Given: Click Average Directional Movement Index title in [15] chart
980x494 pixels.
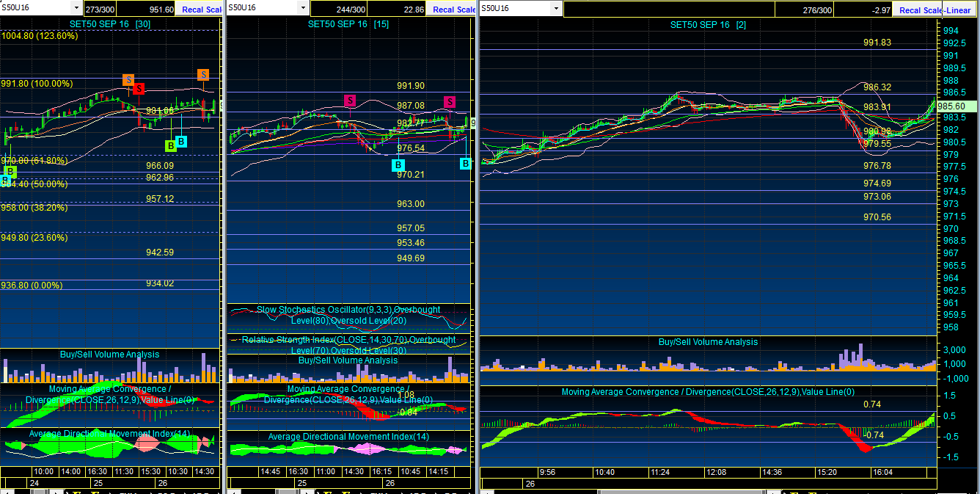Looking at the screenshot, I should (348, 437).
